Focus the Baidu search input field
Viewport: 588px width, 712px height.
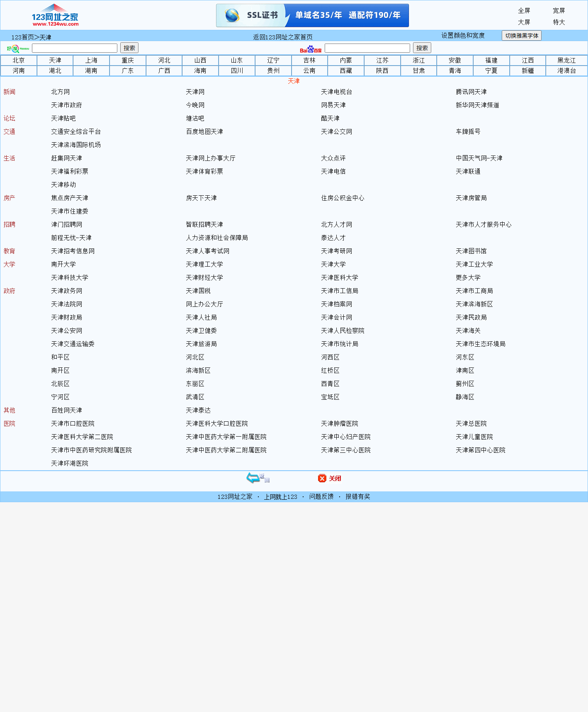367,48
